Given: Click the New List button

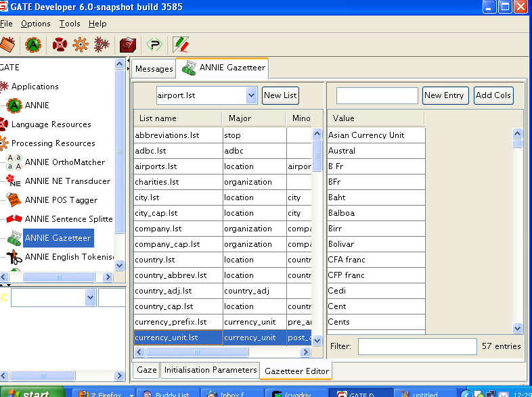Looking at the screenshot, I should pos(280,95).
